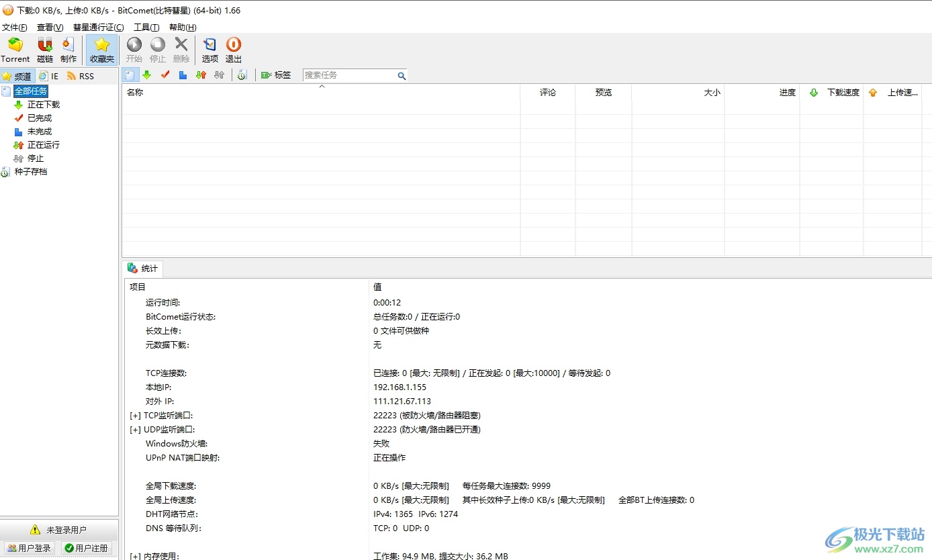This screenshot has height=560, width=932.
Task: Select the all-tasks filter icon in filter bar
Action: click(130, 75)
